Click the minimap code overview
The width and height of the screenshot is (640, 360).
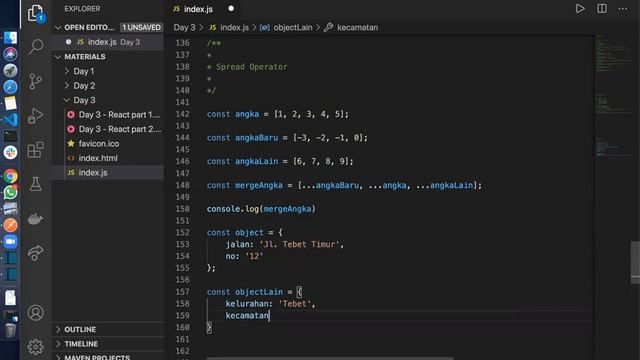[613, 96]
